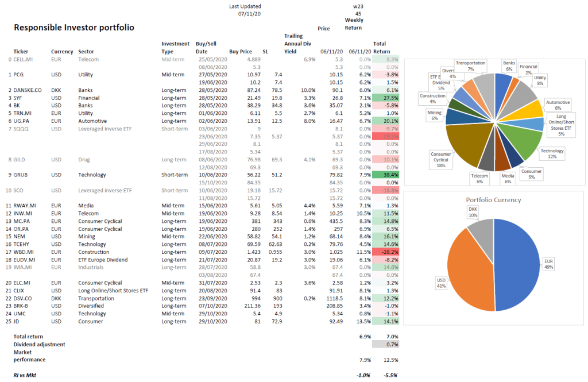The image size is (588, 382).
Task: Click SYF's 27.5% total return cell
Action: (x=385, y=98)
